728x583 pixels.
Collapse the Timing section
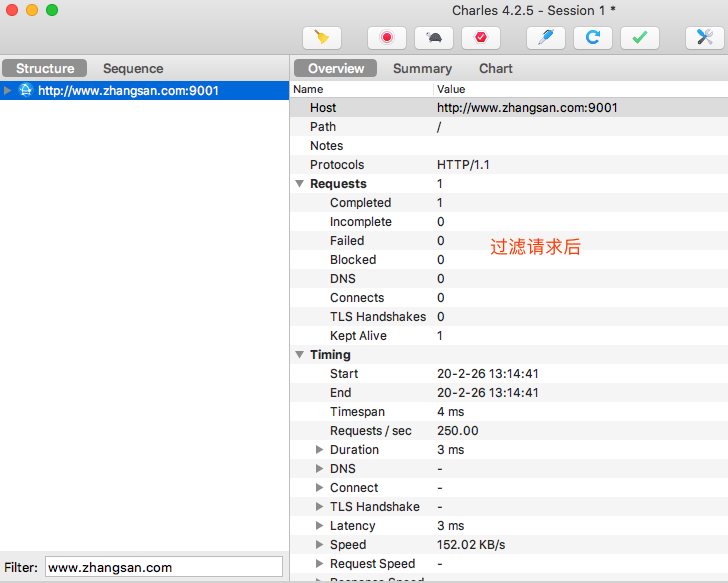click(x=300, y=355)
